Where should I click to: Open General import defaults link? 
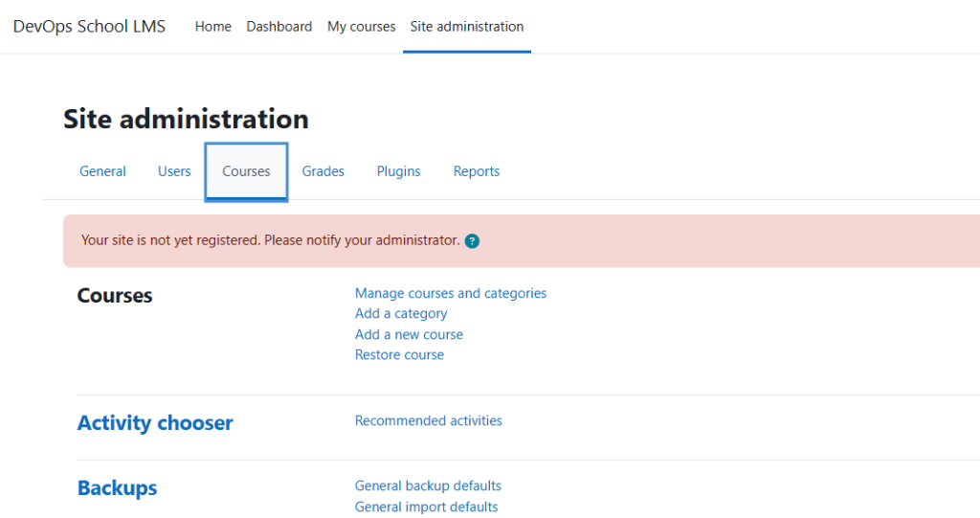(x=426, y=507)
